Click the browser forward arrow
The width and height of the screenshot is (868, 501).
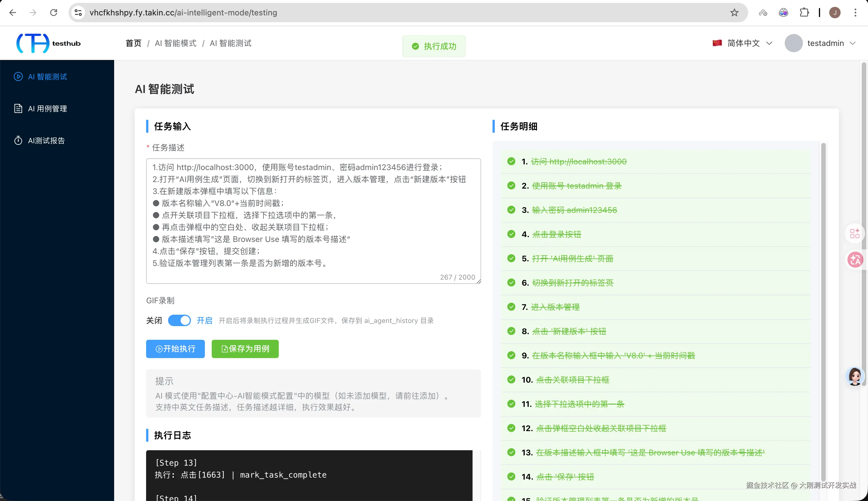pyautogui.click(x=33, y=13)
